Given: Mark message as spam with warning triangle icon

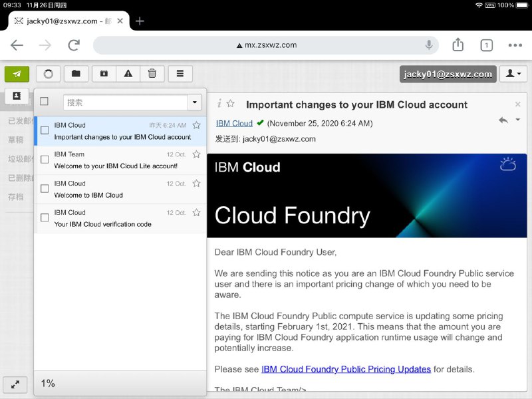Looking at the screenshot, I should (x=128, y=74).
